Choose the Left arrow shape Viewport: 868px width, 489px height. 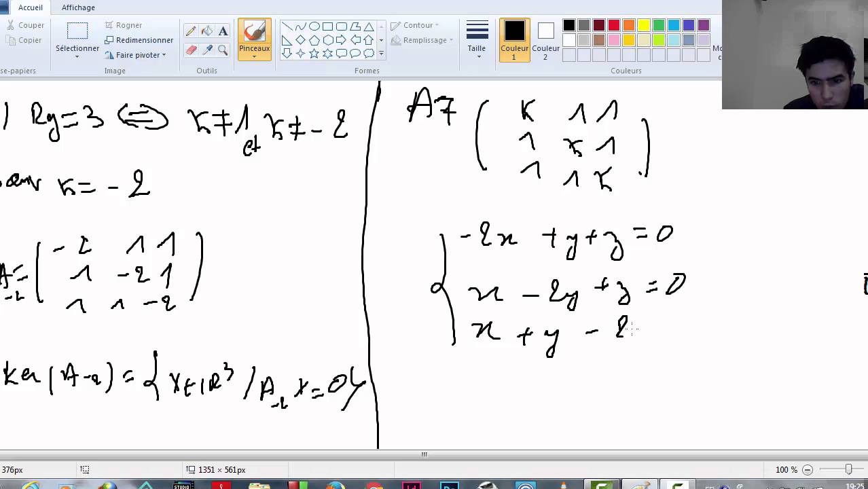(355, 40)
